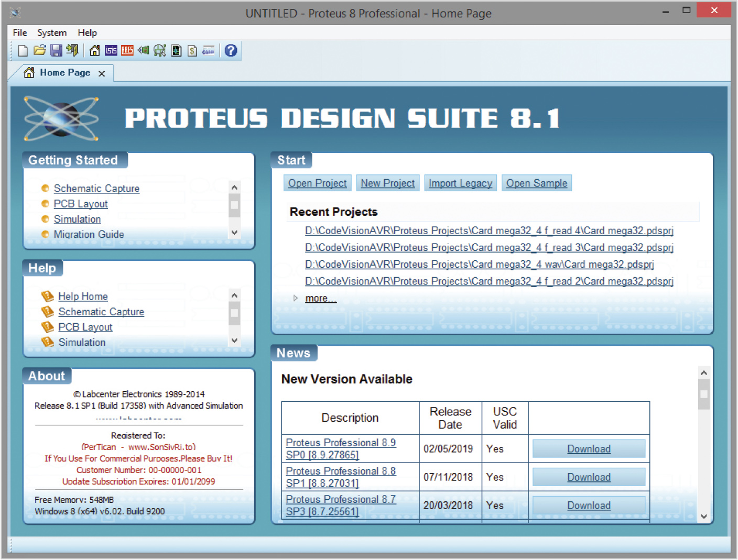
Task: Open the 3D Visualizer toolbar icon
Action: (143, 51)
